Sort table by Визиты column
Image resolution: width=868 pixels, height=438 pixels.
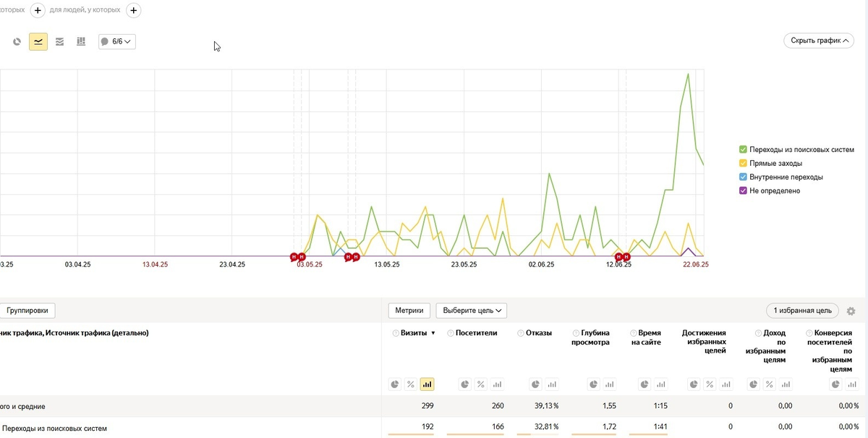coord(418,333)
